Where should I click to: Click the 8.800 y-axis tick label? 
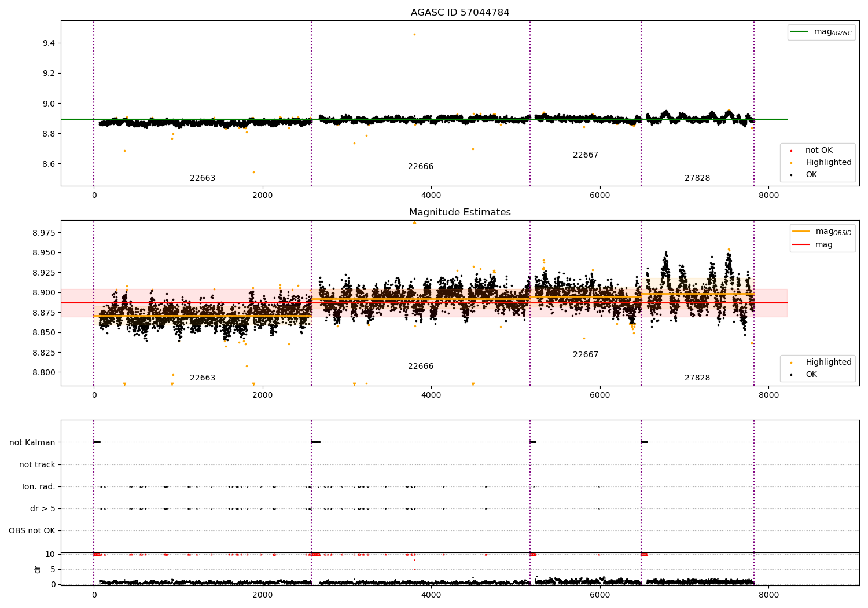[x=44, y=372]
